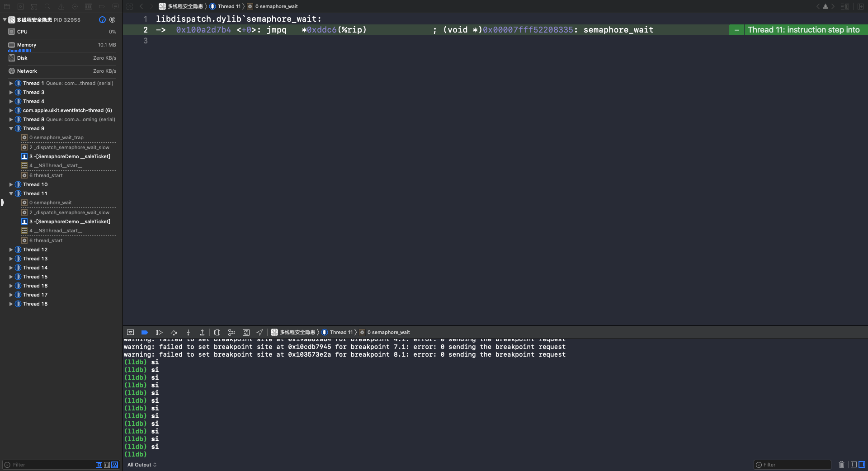Jump to next issue arrow
Screen dimensions: 868x471
(x=833, y=6)
